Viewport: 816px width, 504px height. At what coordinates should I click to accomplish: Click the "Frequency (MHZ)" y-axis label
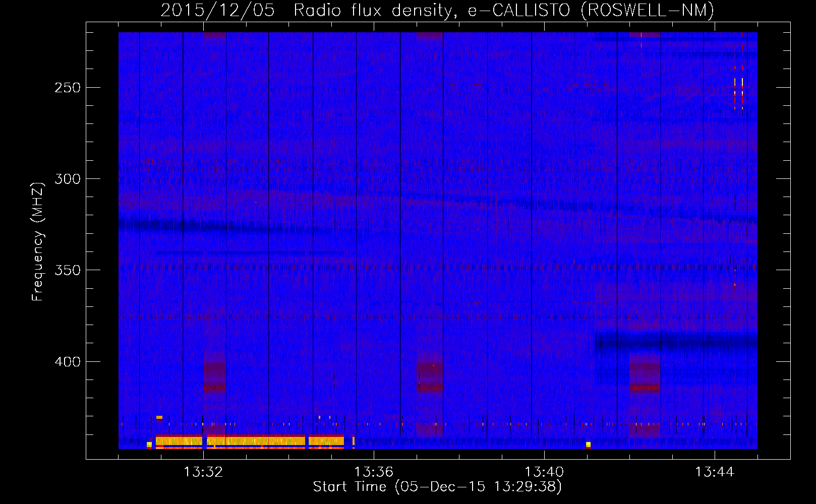(38, 242)
